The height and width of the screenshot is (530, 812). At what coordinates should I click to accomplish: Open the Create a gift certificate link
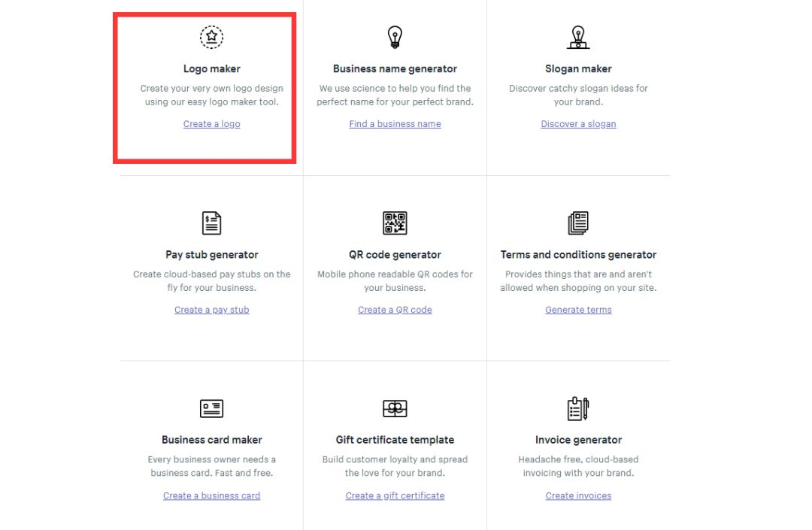pyautogui.click(x=395, y=495)
